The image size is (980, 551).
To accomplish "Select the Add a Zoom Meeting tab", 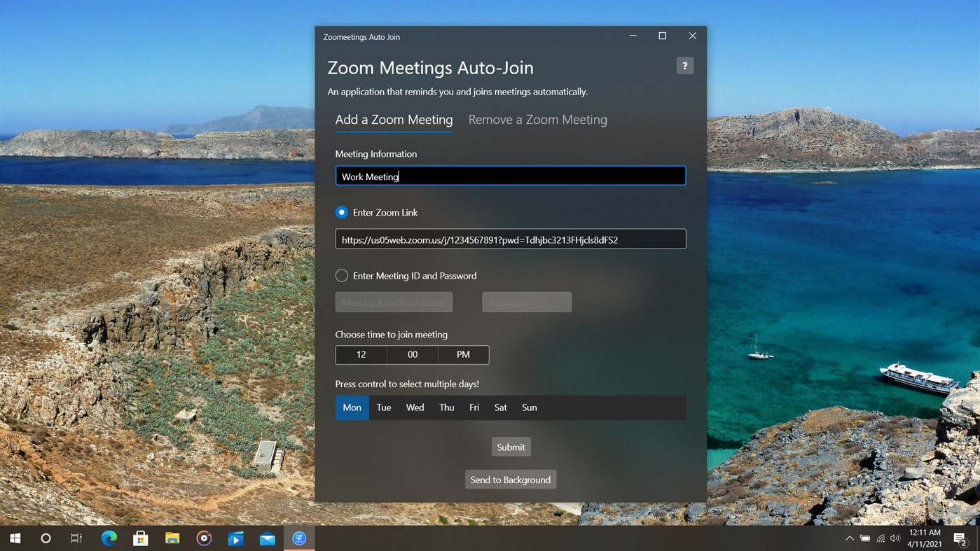I will click(393, 119).
